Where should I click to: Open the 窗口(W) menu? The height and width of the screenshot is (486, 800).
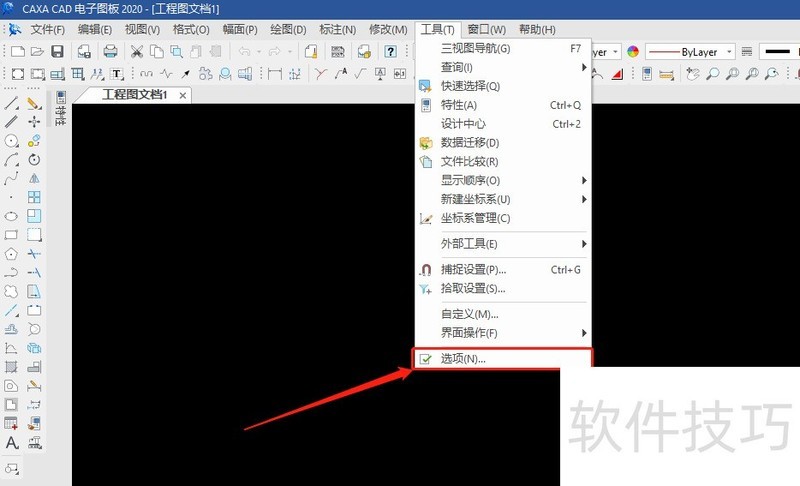coord(487,30)
